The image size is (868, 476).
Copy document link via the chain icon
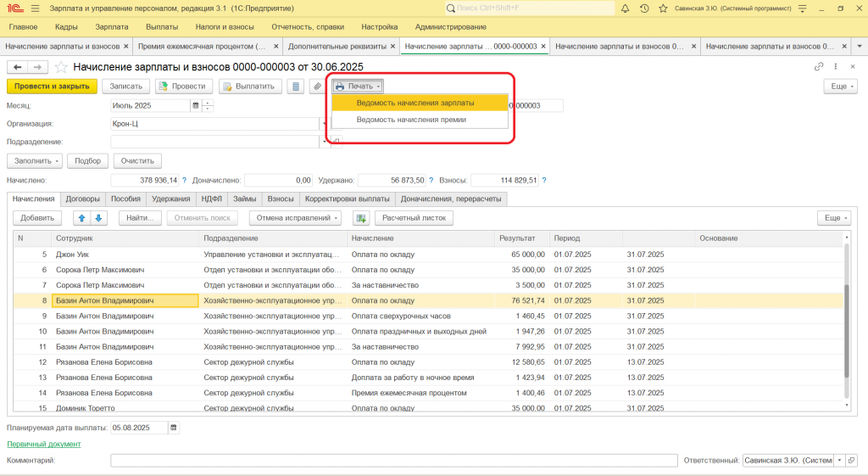coord(818,66)
